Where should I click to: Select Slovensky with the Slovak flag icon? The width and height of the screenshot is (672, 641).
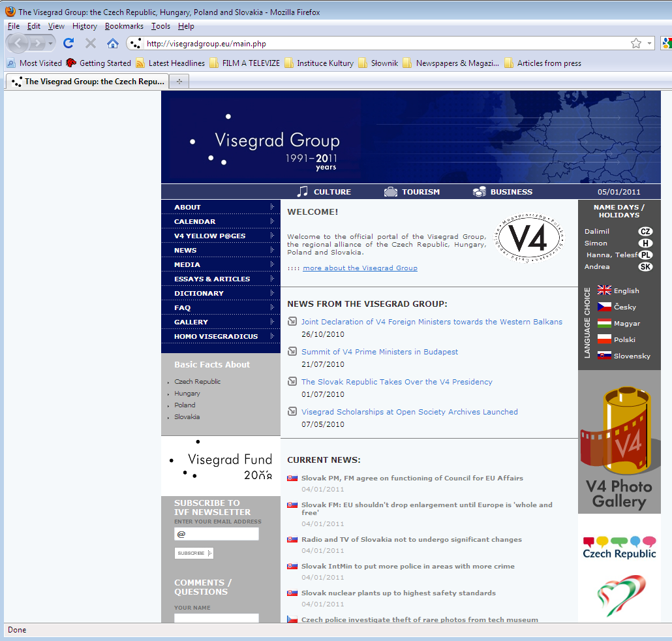pyautogui.click(x=604, y=356)
